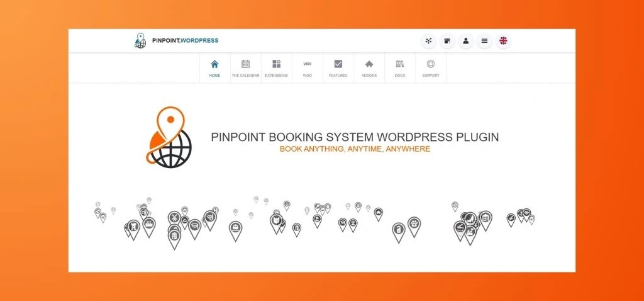Click the 'PINPOINT BOOKING SYSTEM WORDPRESS PLUGIN' heading

click(355, 137)
